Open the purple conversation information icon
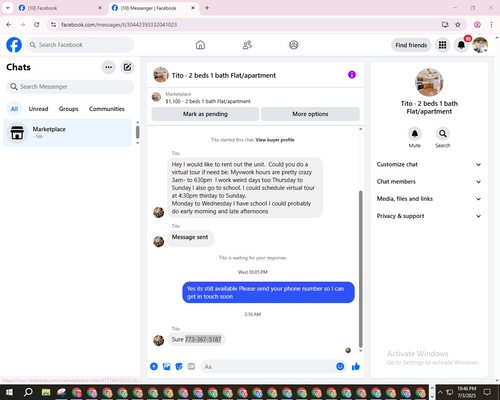The width and height of the screenshot is (500, 400). click(x=352, y=75)
